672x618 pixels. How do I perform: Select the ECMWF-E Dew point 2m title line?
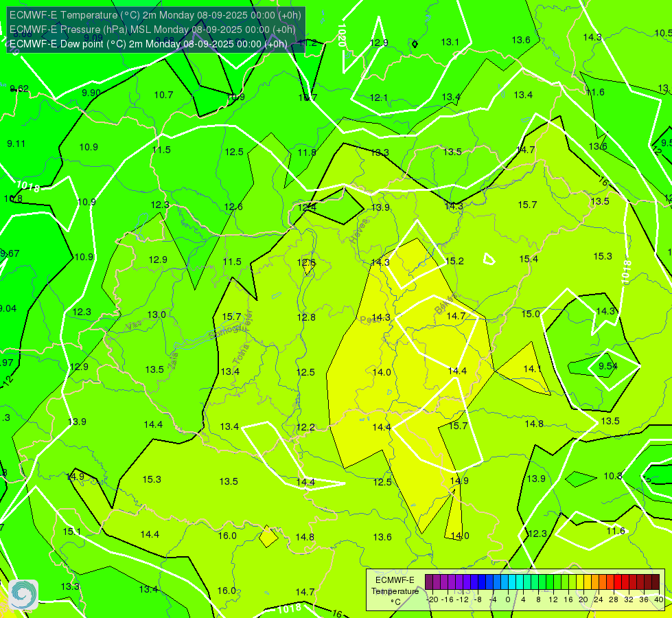click(148, 44)
